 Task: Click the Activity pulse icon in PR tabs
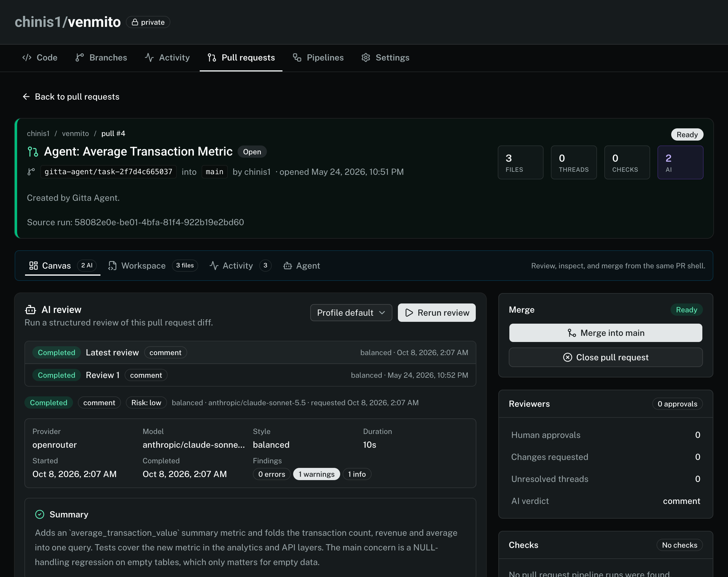tap(214, 266)
